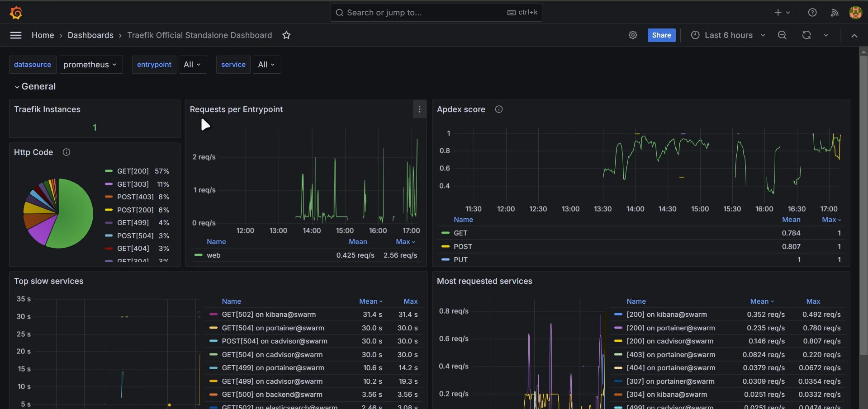The height and width of the screenshot is (409, 868).
Task: Go to Dashboards breadcrumb
Action: [90, 35]
